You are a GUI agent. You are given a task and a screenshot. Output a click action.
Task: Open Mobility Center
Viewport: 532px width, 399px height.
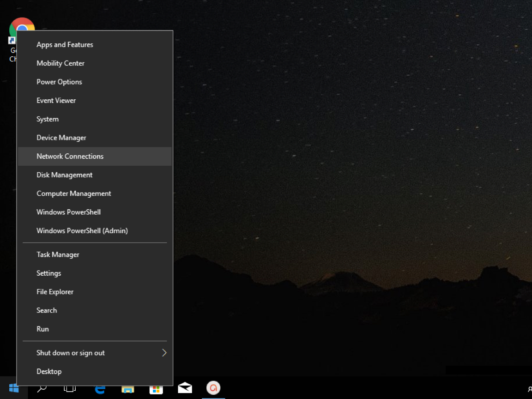[95, 63]
